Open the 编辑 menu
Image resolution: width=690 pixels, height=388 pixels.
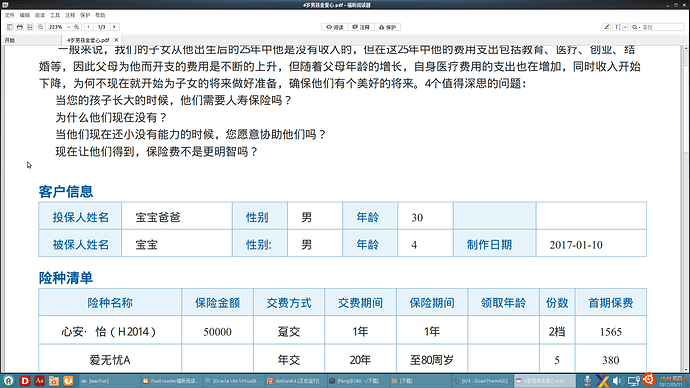coord(25,15)
